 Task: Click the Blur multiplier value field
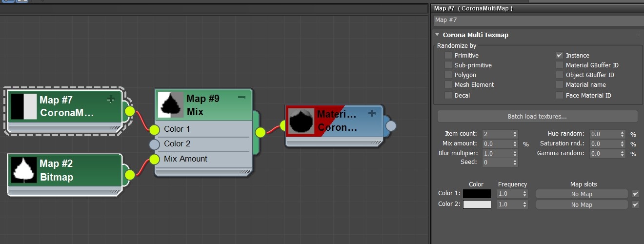point(497,153)
